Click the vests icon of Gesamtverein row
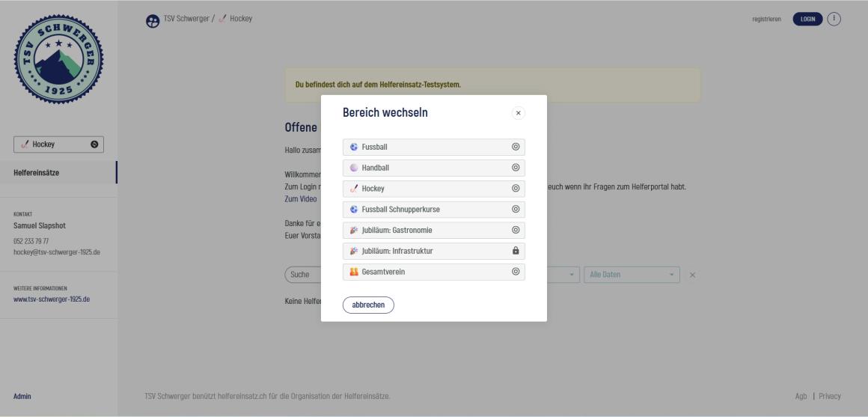 tap(354, 272)
